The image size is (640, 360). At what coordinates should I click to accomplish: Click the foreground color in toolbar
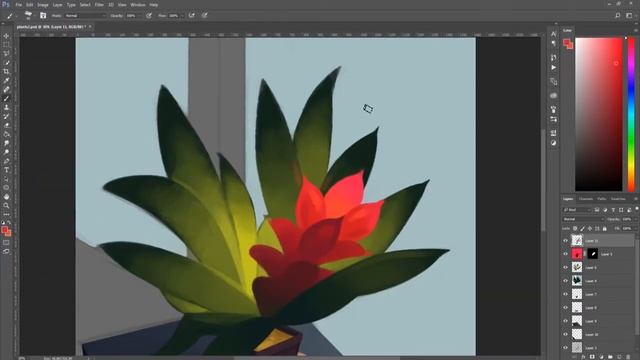pyautogui.click(x=4, y=230)
